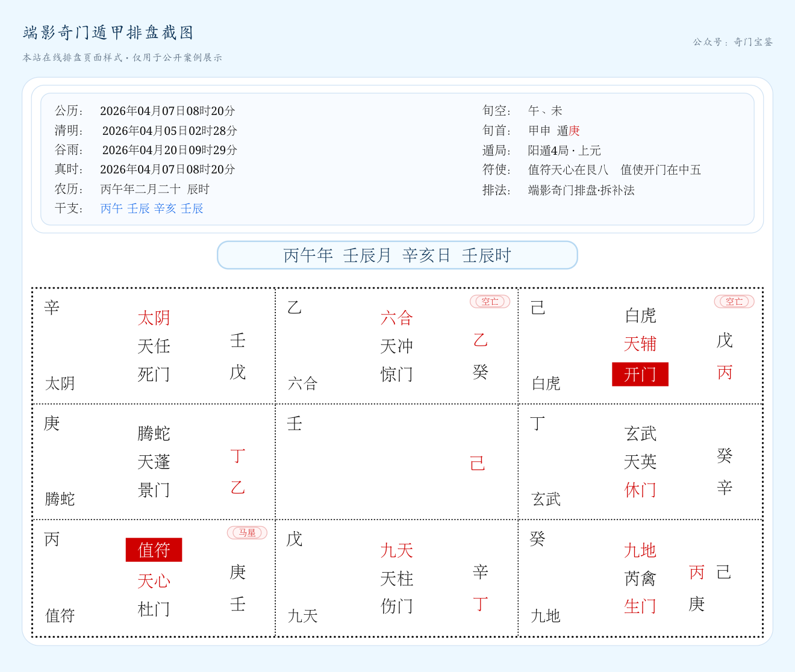Screen dimensions: 795x672
Task: Click the 庚 stem beside 生门
Action: [x=697, y=604]
